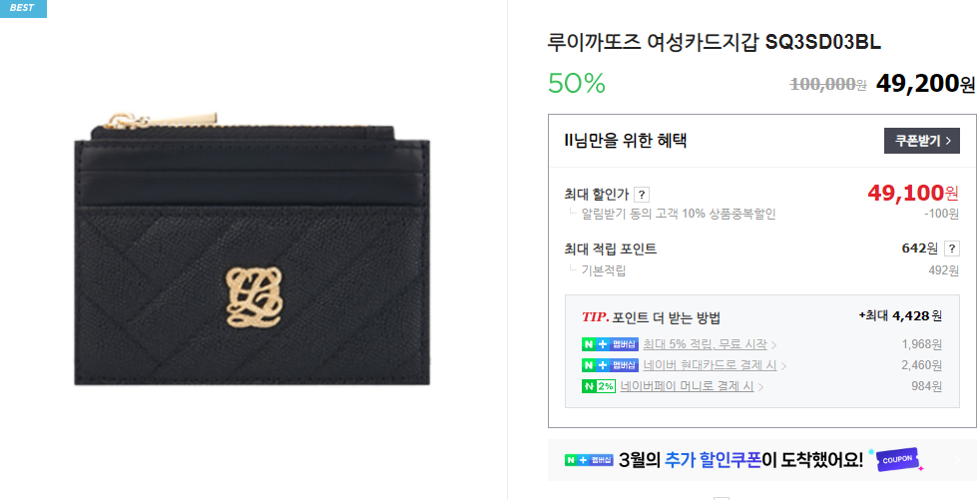Open 네이버페이 머니로 결제 시 link
980x500 pixels.
pyautogui.click(x=687, y=386)
